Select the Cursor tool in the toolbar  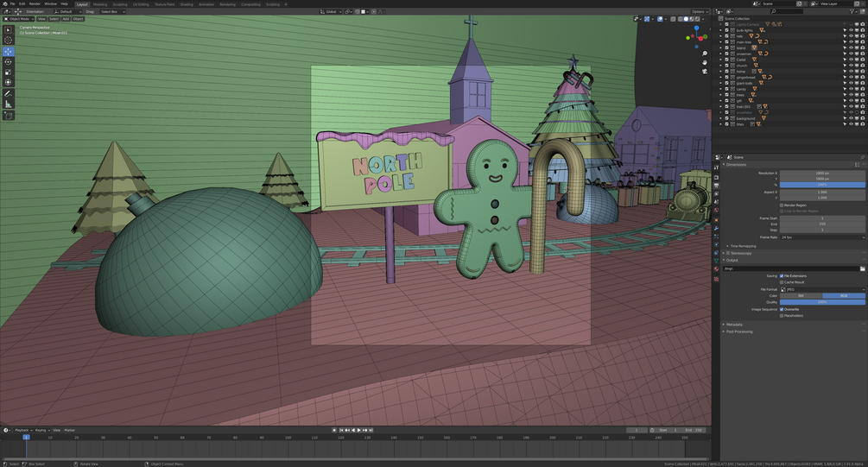pyautogui.click(x=9, y=40)
